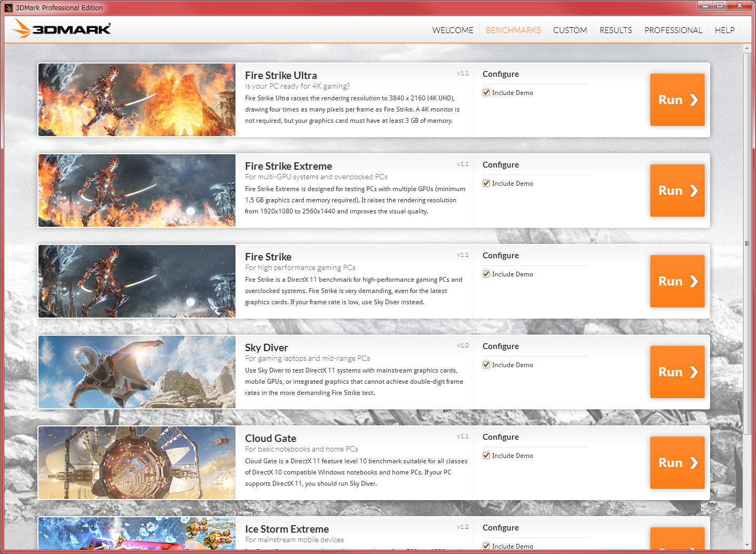Click the 3DMark title bar app icon
This screenshot has width=756, height=554.
click(8, 7)
